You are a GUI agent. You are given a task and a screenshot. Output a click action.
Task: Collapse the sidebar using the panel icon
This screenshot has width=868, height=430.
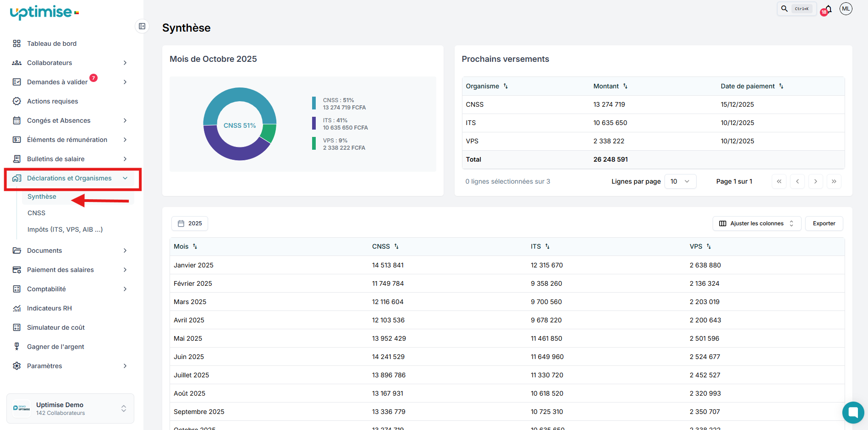tap(142, 26)
